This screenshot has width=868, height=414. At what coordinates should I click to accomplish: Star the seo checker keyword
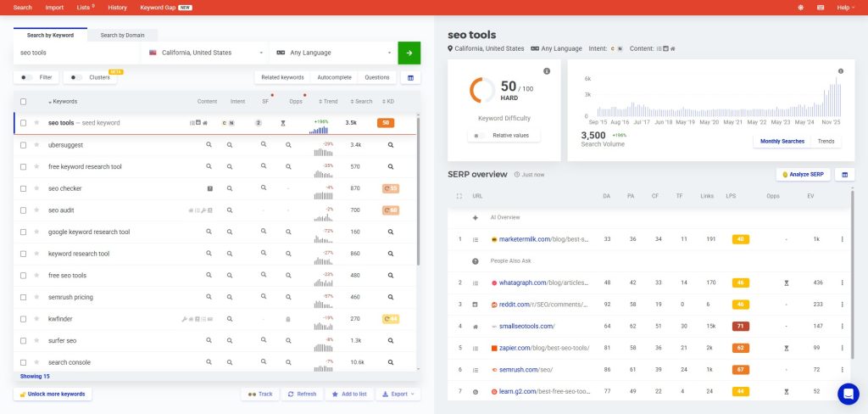click(x=36, y=188)
